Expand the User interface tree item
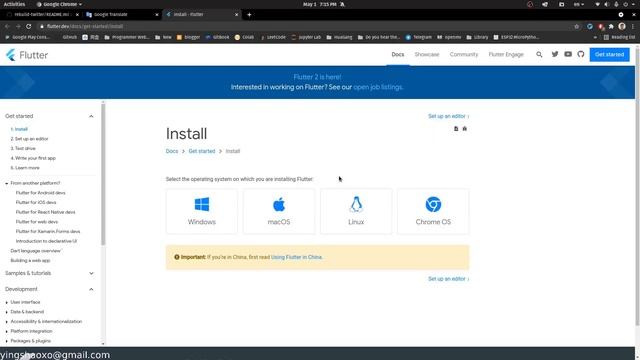This screenshot has width=640, height=360. click(x=7, y=302)
